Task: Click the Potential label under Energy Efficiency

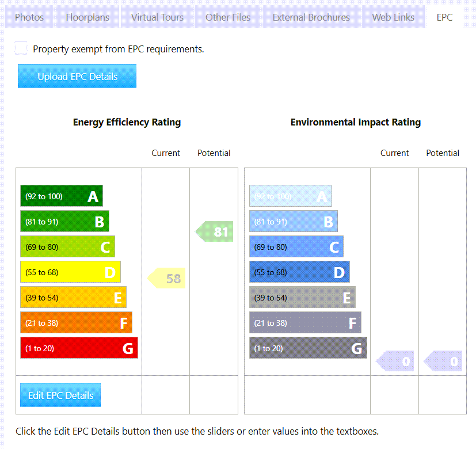Action: [214, 153]
